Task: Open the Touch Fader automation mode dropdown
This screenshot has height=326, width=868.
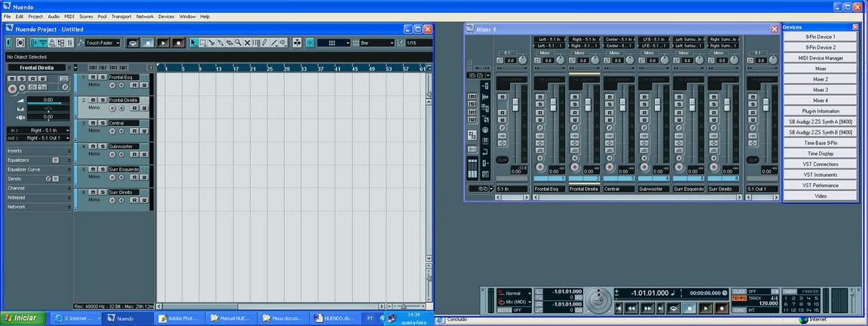Action: (x=102, y=43)
